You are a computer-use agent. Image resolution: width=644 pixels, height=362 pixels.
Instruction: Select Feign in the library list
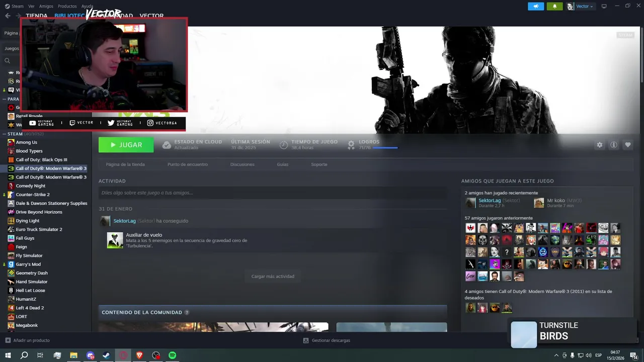tap(22, 247)
